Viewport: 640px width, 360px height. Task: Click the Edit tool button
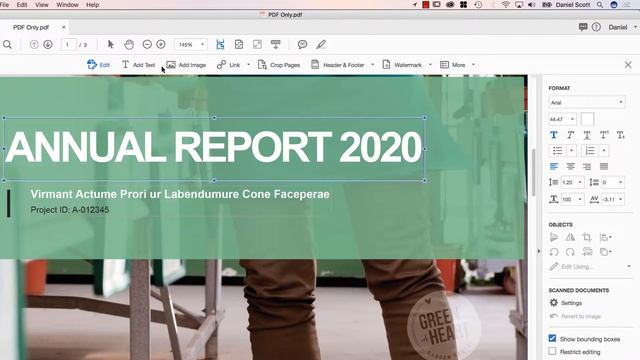[98, 65]
